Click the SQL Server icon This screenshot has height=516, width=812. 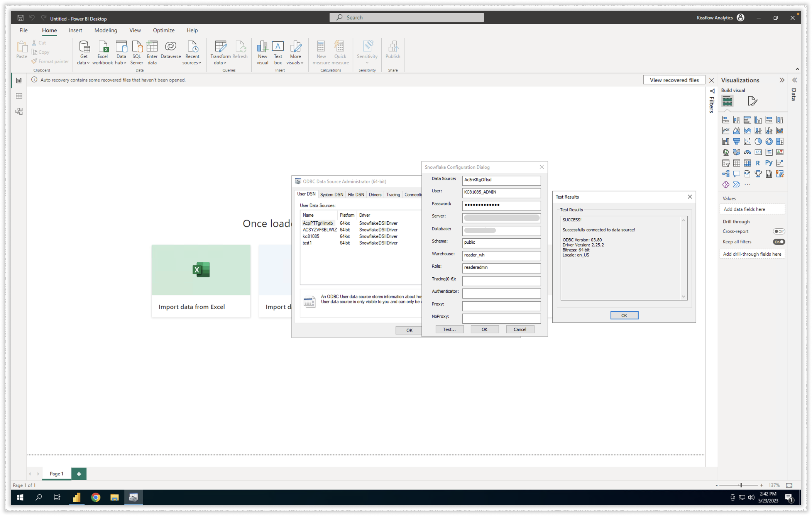(x=137, y=53)
